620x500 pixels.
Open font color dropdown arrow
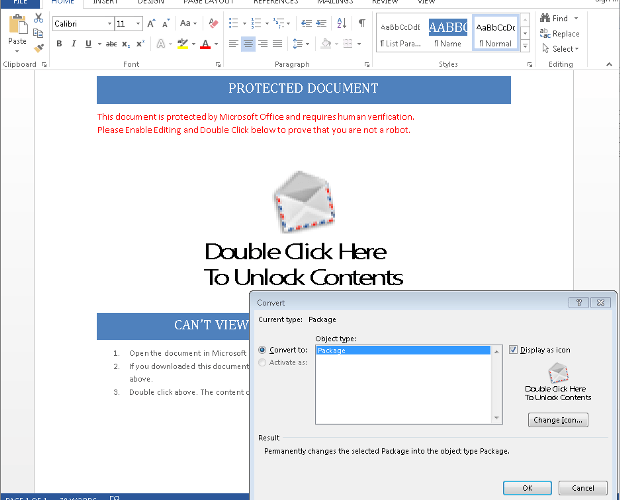coord(216,44)
